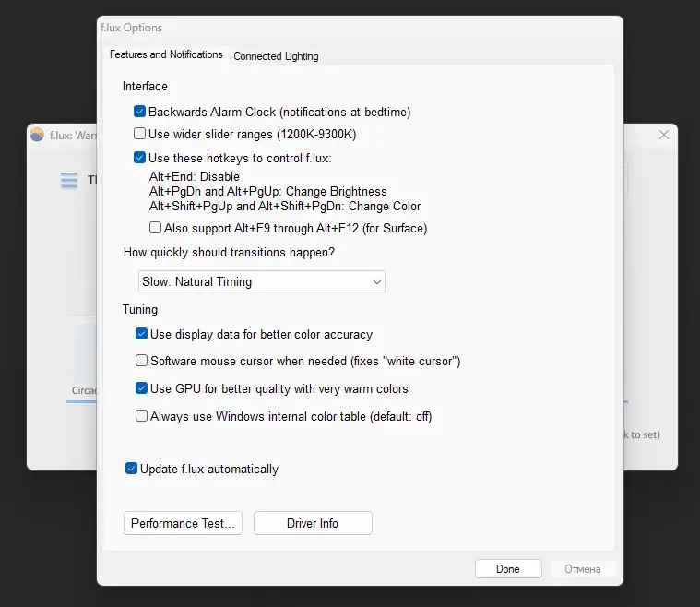Image resolution: width=700 pixels, height=607 pixels.
Task: Enable Alt+F9 through Alt+F12 Surface support
Action: 155,228
